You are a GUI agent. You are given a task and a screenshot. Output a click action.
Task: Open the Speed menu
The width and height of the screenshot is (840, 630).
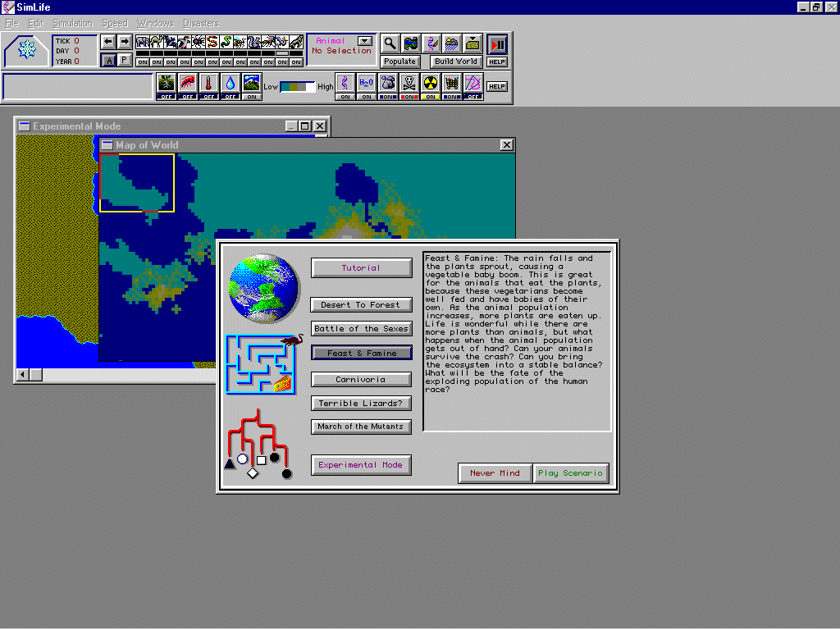click(115, 23)
